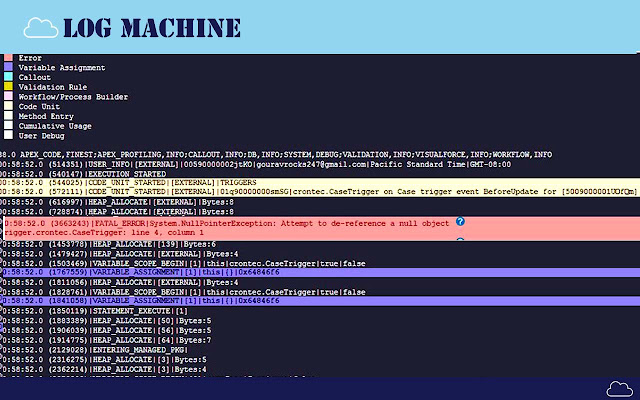The width and height of the screenshot is (640, 400).
Task: Click the 'Variable Assignment' legend label
Action: point(62,68)
